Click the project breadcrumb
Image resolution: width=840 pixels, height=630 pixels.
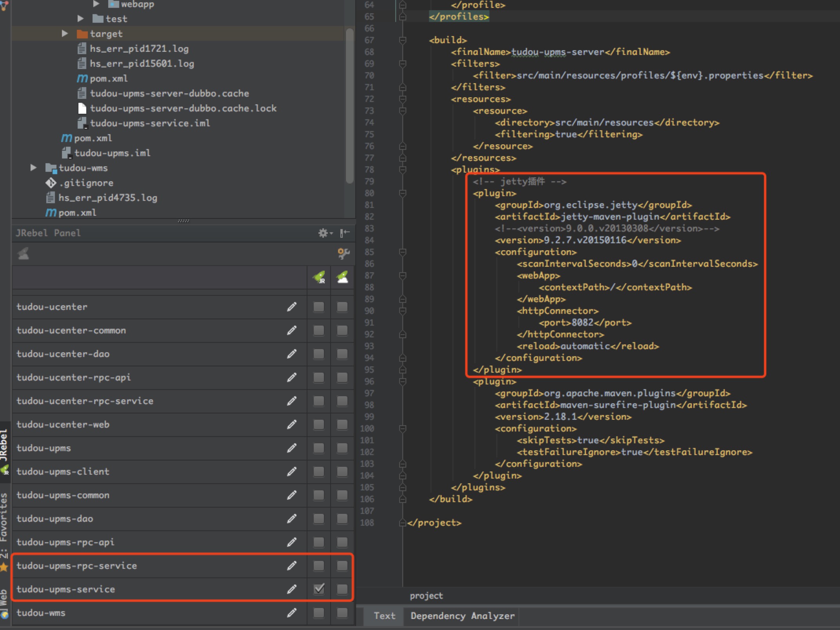(x=426, y=596)
